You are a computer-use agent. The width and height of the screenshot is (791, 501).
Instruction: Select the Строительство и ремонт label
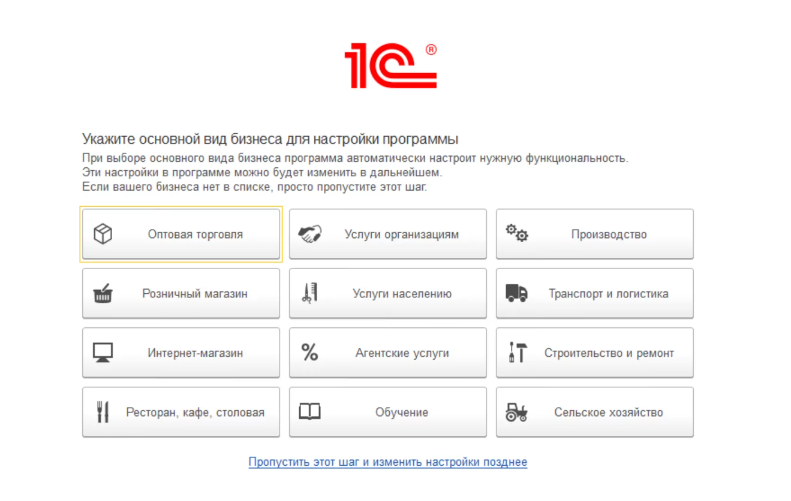609,353
